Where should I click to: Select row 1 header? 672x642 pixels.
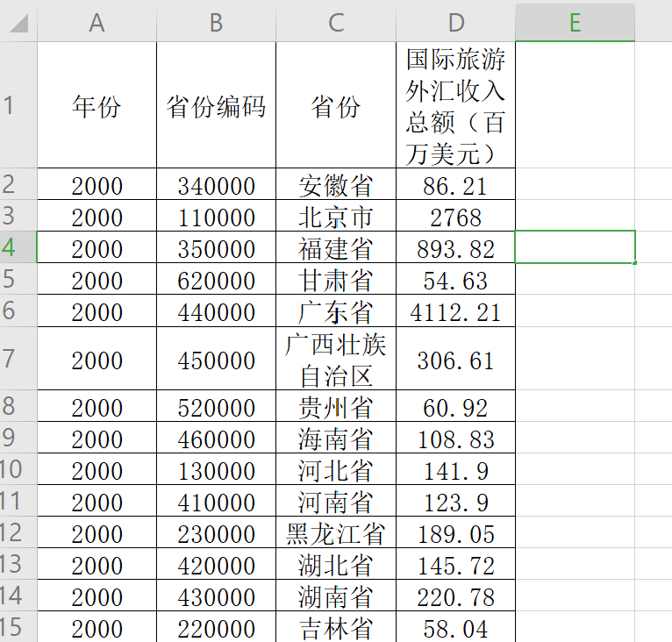tap(18, 105)
